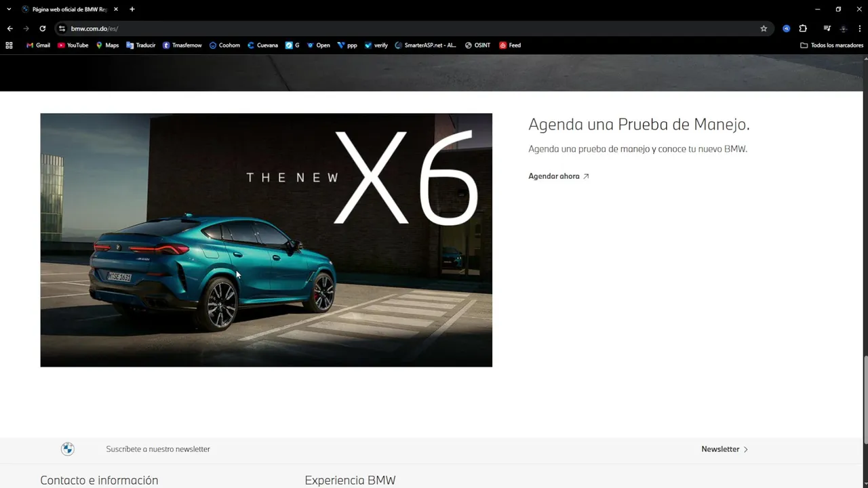Open the Coohom bookmark
This screenshot has width=868, height=488.
click(224, 45)
